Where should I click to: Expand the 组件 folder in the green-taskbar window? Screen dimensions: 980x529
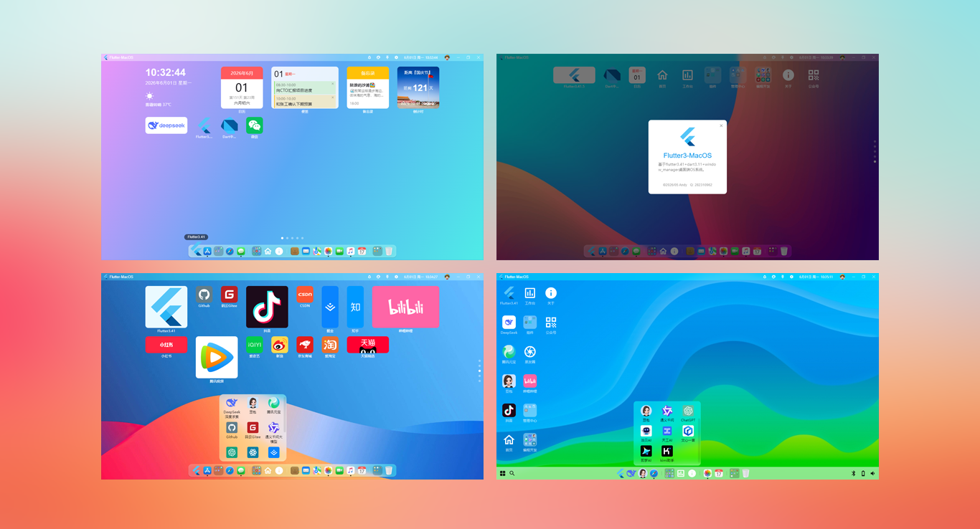(x=530, y=322)
